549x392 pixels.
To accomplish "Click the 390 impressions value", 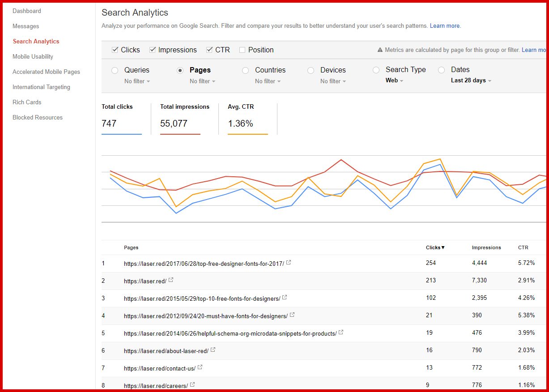I will (477, 315).
